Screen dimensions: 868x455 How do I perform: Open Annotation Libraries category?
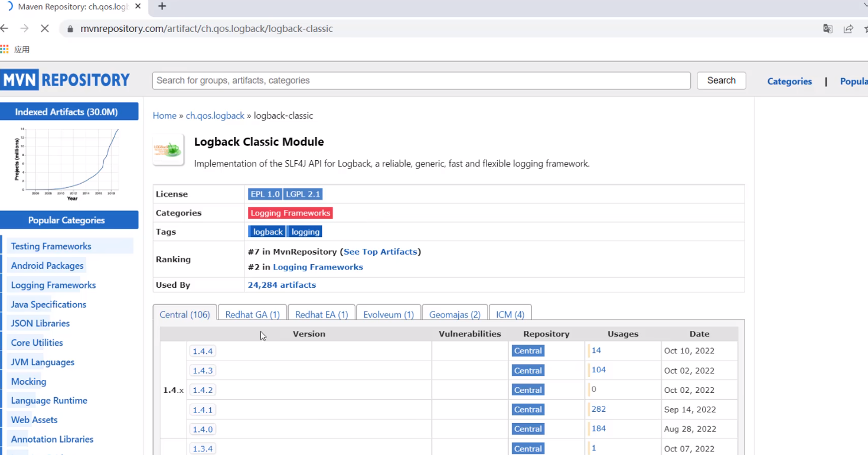[x=52, y=440]
